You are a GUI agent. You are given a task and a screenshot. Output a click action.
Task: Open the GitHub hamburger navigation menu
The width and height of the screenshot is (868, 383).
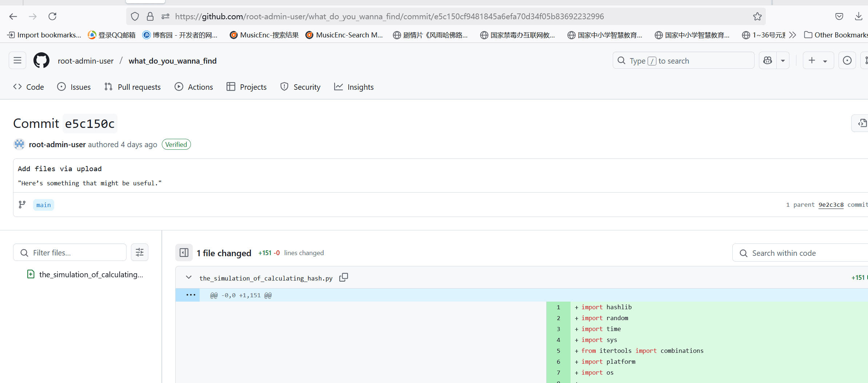pyautogui.click(x=17, y=60)
